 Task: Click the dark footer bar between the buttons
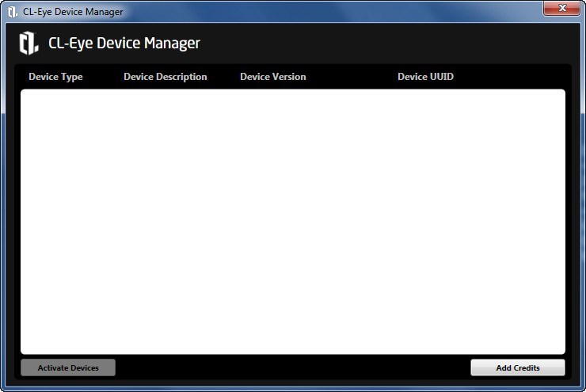[292, 367]
